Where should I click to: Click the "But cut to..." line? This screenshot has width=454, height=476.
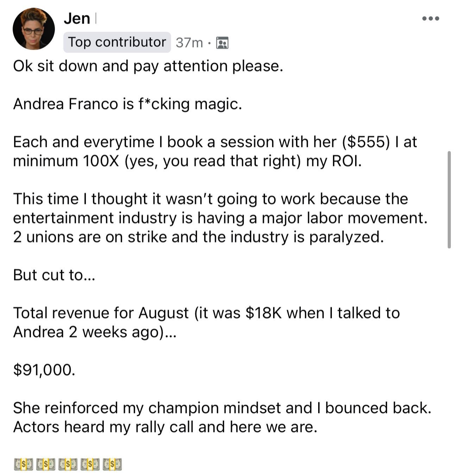pyautogui.click(x=54, y=275)
